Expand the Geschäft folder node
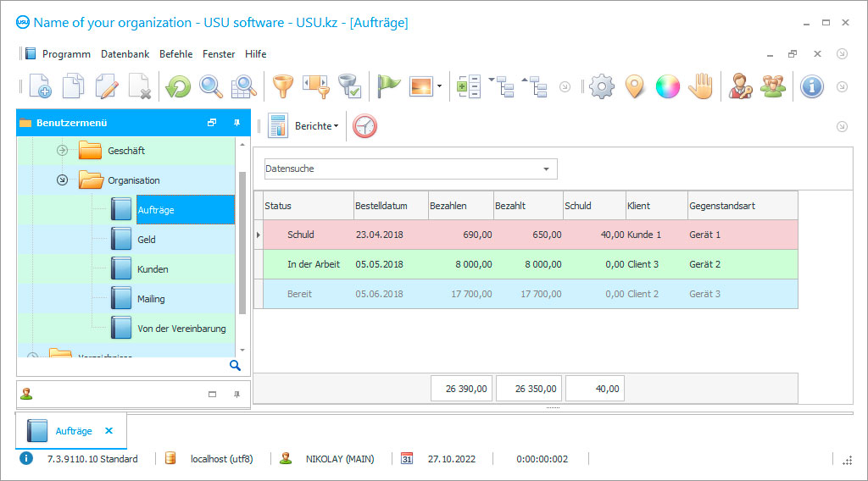 tap(62, 151)
